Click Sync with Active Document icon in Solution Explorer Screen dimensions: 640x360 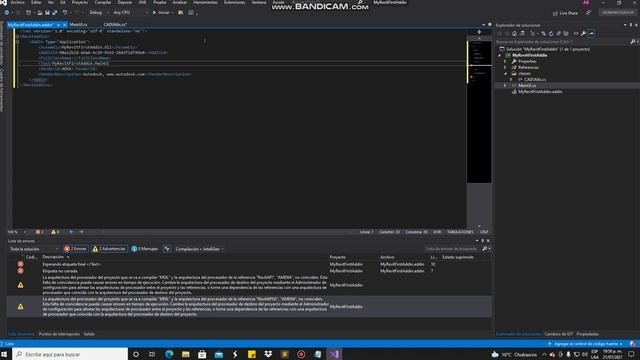[x=544, y=33]
